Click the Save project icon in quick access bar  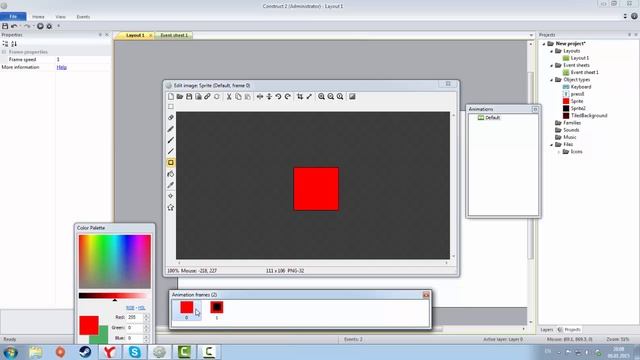pos(5,26)
